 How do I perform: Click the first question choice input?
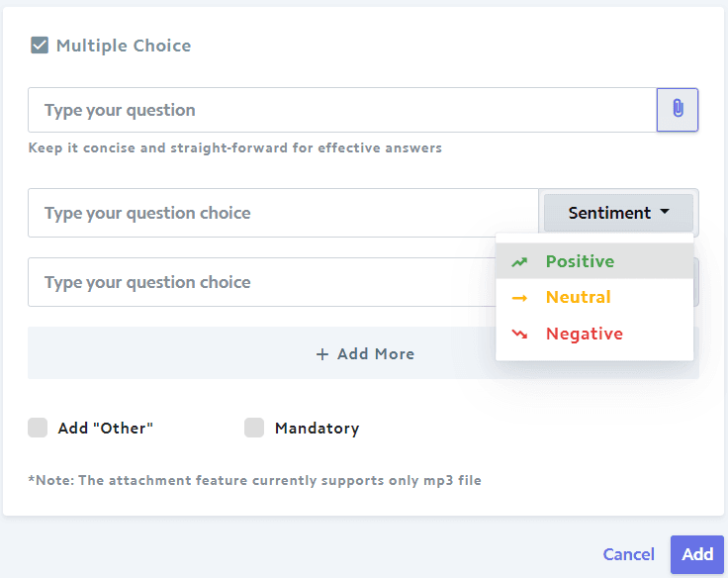[283, 213]
